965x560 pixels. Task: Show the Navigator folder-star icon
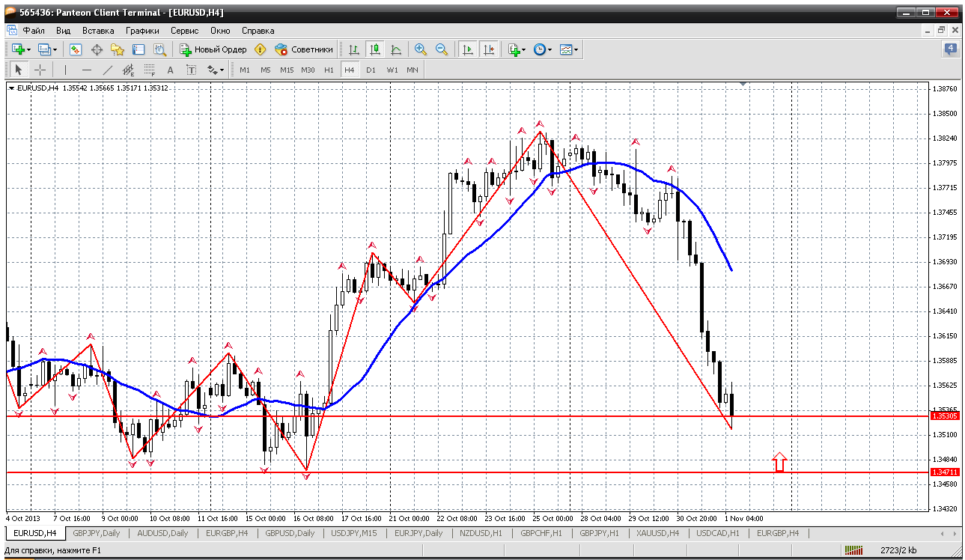click(x=118, y=49)
